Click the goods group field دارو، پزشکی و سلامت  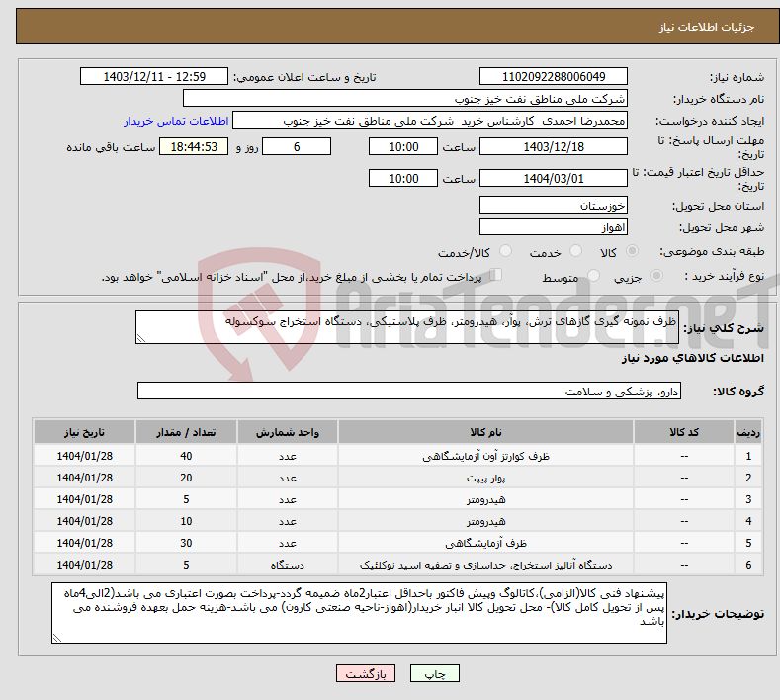click(409, 392)
